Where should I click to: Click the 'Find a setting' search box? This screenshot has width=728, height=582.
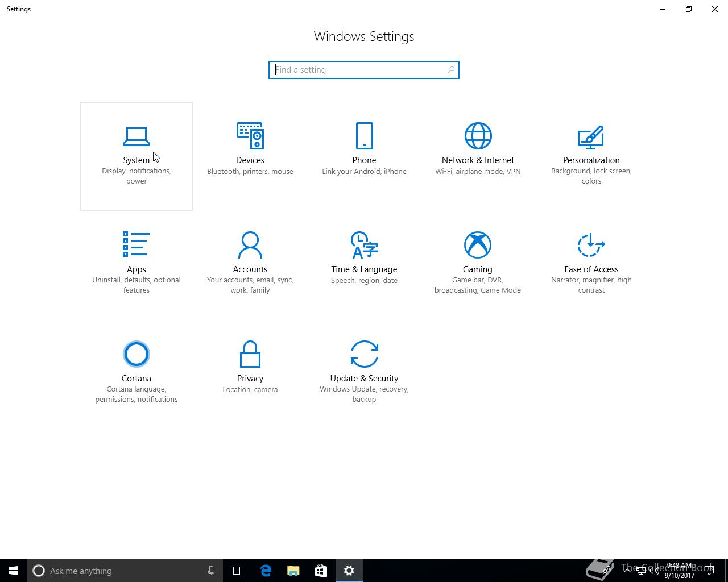tap(364, 70)
